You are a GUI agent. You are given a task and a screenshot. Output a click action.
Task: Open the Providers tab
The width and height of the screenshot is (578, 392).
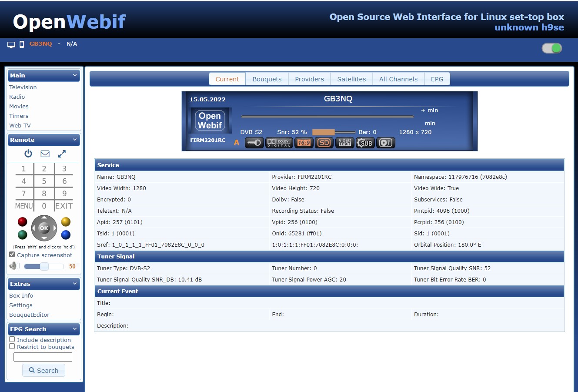click(310, 79)
